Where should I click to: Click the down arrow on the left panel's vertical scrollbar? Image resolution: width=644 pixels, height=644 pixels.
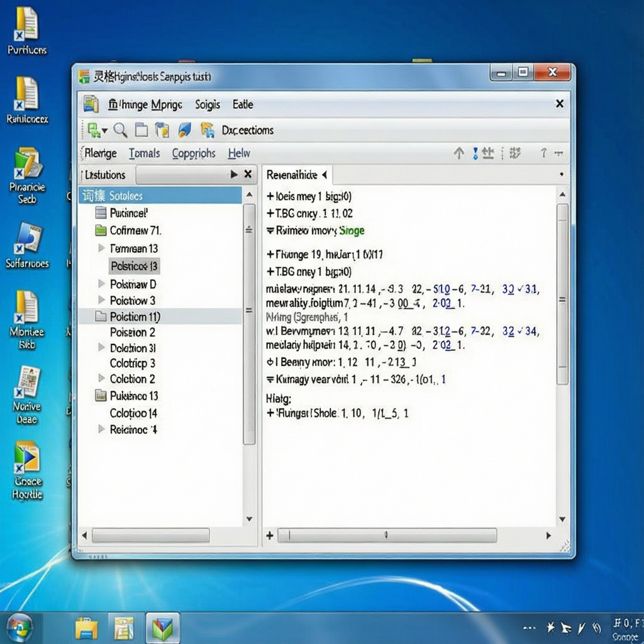pyautogui.click(x=249, y=519)
